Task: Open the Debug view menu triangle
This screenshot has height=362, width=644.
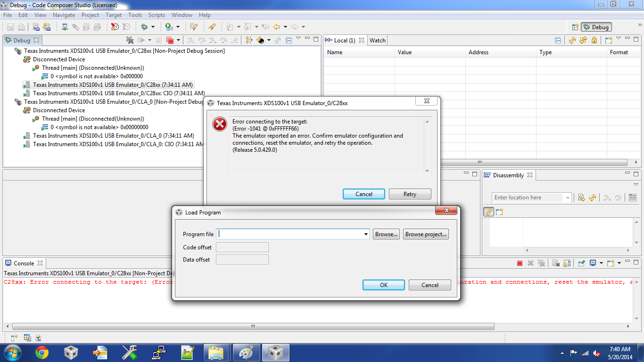Action: pyautogui.click(x=299, y=39)
